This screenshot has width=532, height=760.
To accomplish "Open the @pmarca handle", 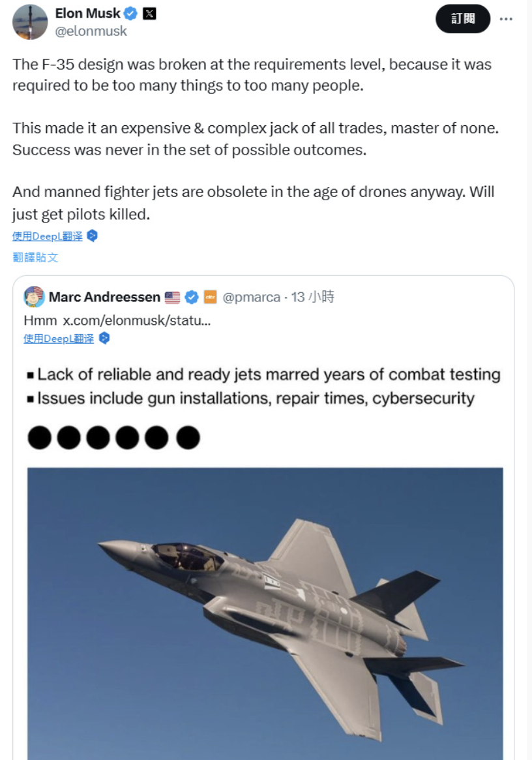I will coord(252,297).
